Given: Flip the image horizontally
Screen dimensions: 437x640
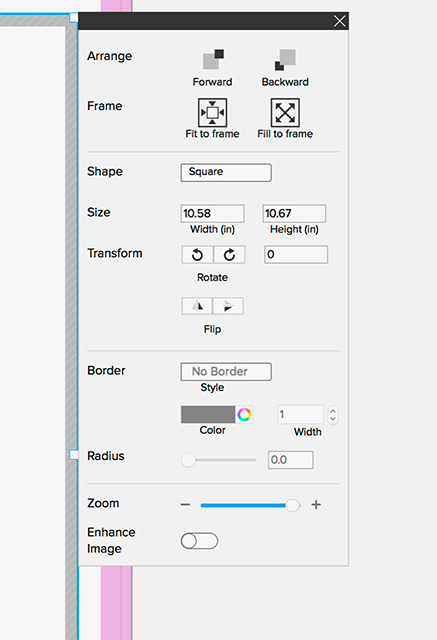Looking at the screenshot, I should (x=197, y=306).
